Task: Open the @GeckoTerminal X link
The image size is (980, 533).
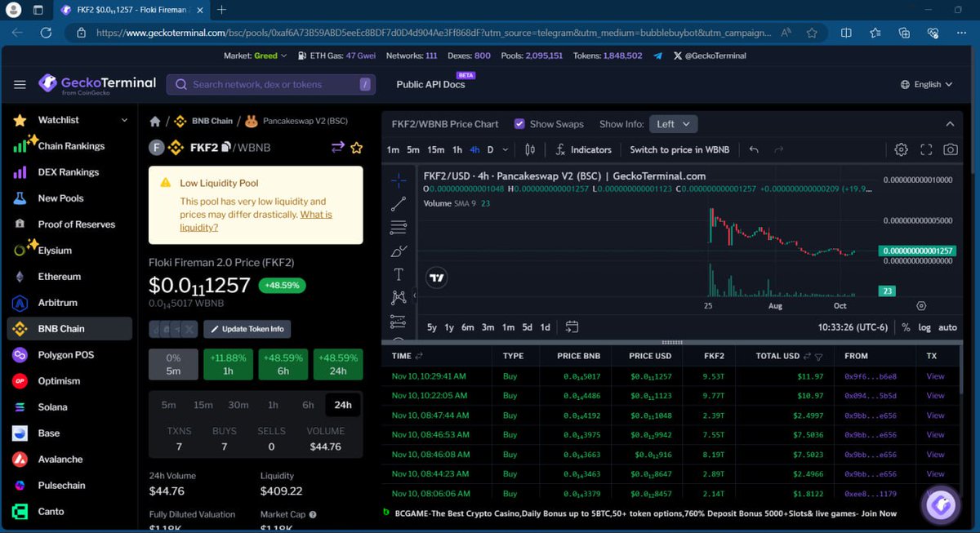Action: tap(710, 56)
